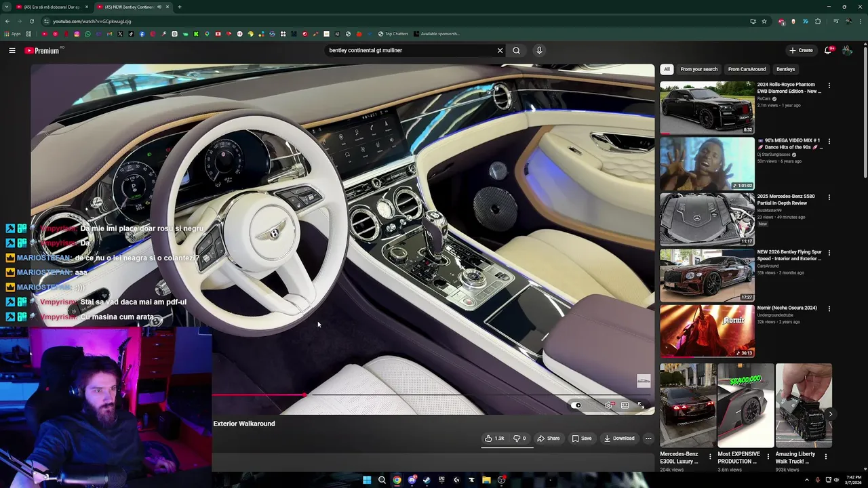Open the Nomir Noche Oscura thumbnail
This screenshot has height=488, width=868.
[707, 331]
